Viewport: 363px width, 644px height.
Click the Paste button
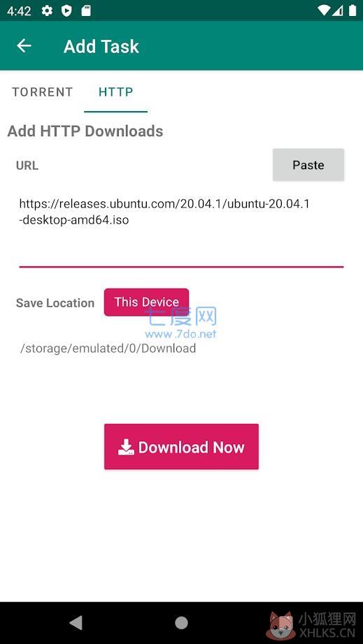tap(308, 165)
